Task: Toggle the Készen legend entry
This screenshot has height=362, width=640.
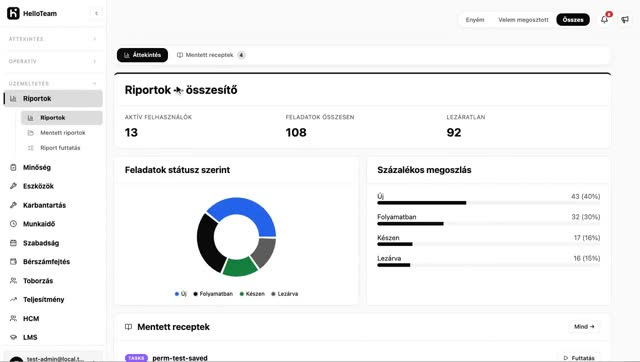Action: (x=252, y=294)
